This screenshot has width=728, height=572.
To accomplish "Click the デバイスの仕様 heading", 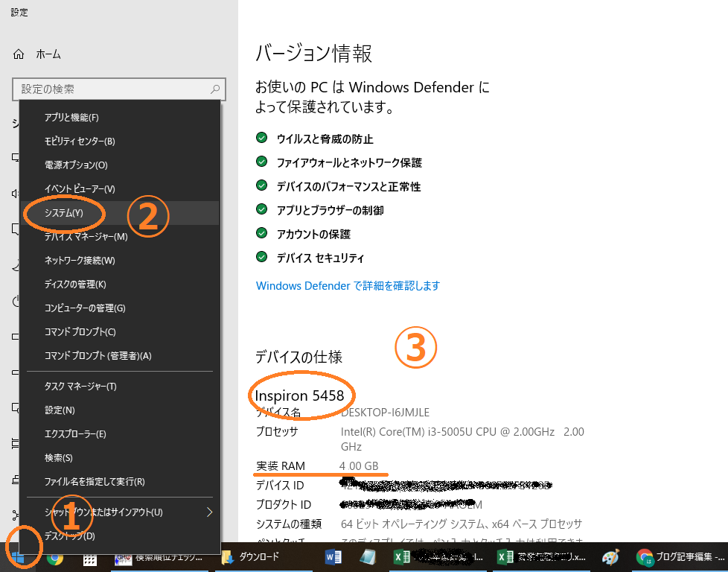I will (x=298, y=357).
